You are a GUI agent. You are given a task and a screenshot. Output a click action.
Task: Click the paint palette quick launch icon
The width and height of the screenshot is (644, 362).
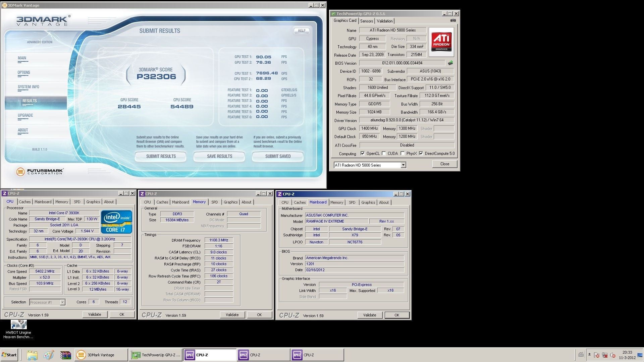49,355
